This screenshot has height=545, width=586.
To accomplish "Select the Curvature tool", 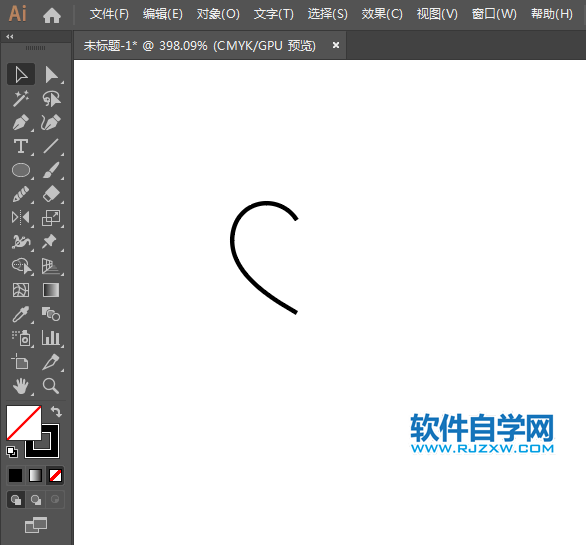I will [51, 122].
